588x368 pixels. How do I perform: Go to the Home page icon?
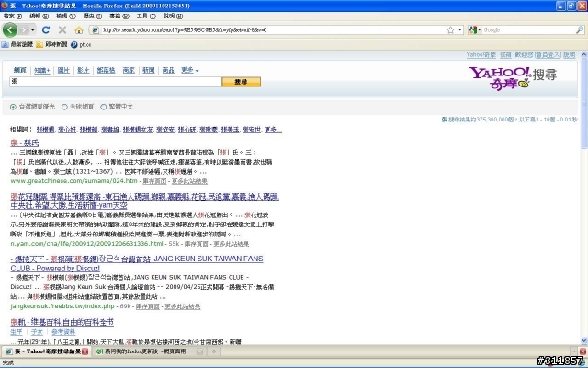(x=79, y=29)
